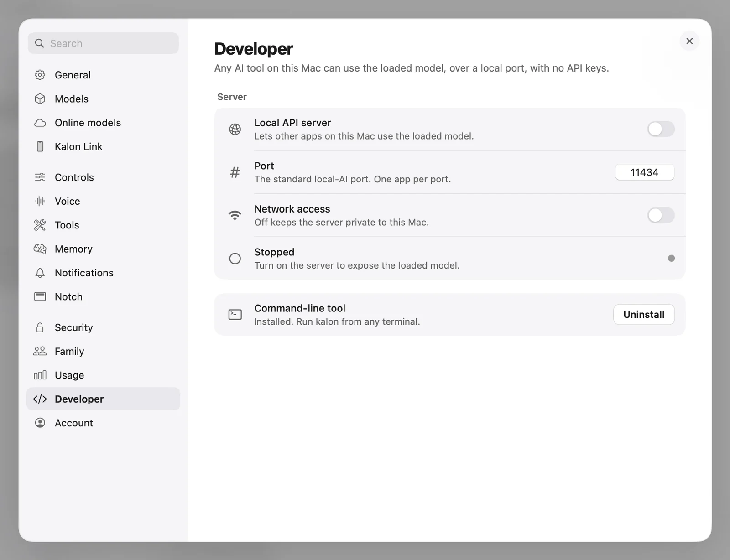Open the Security section
The image size is (730, 560).
103,327
